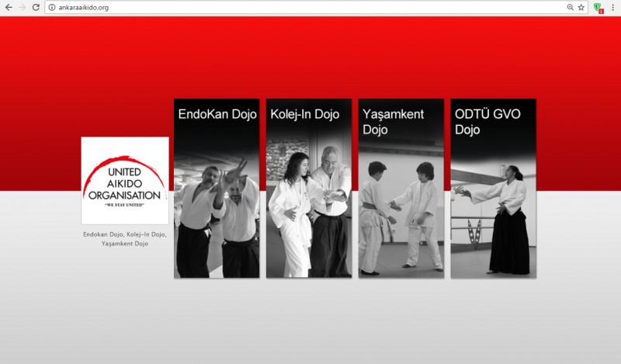Open the green shield extension icon

point(598,8)
